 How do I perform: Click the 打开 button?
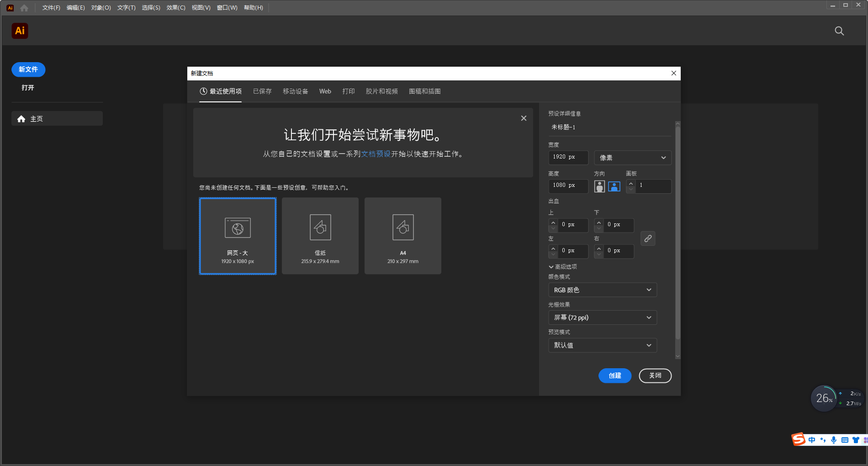pyautogui.click(x=28, y=88)
